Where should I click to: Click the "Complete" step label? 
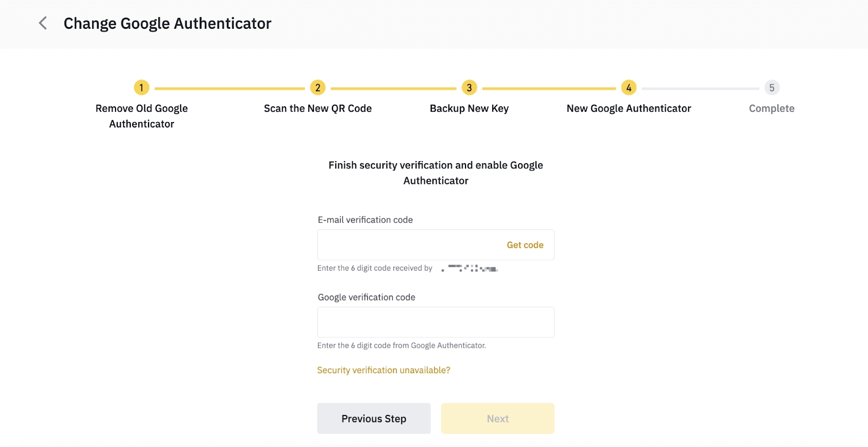(x=771, y=108)
